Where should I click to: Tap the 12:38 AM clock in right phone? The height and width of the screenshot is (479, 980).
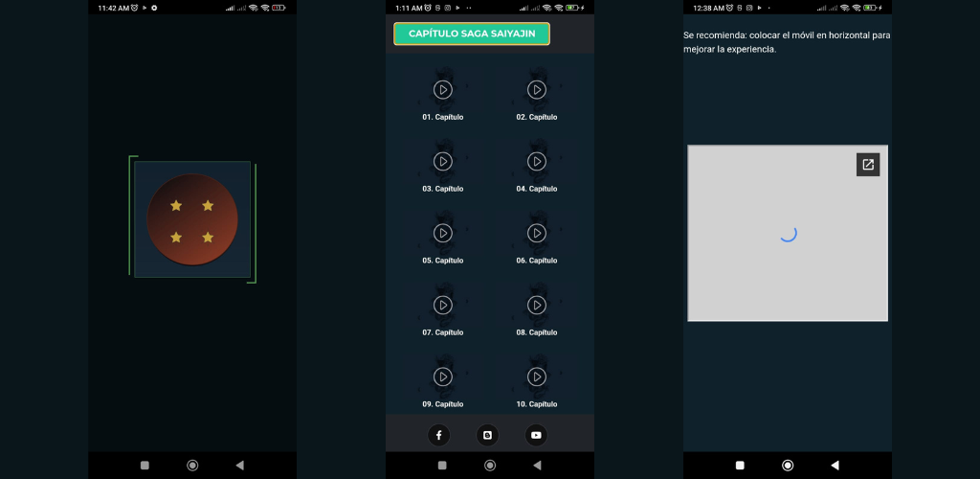[709, 8]
